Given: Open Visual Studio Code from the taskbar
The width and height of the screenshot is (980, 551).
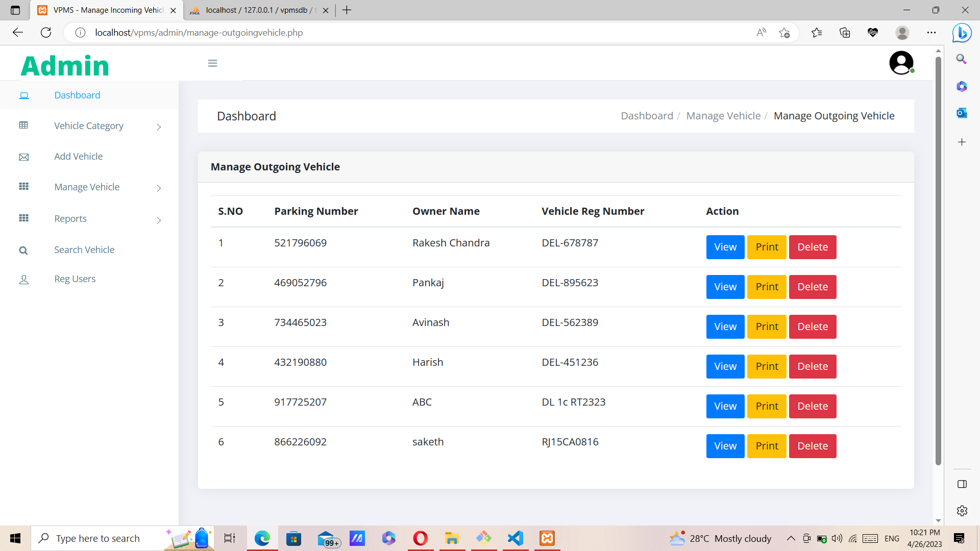Looking at the screenshot, I should pos(516,538).
